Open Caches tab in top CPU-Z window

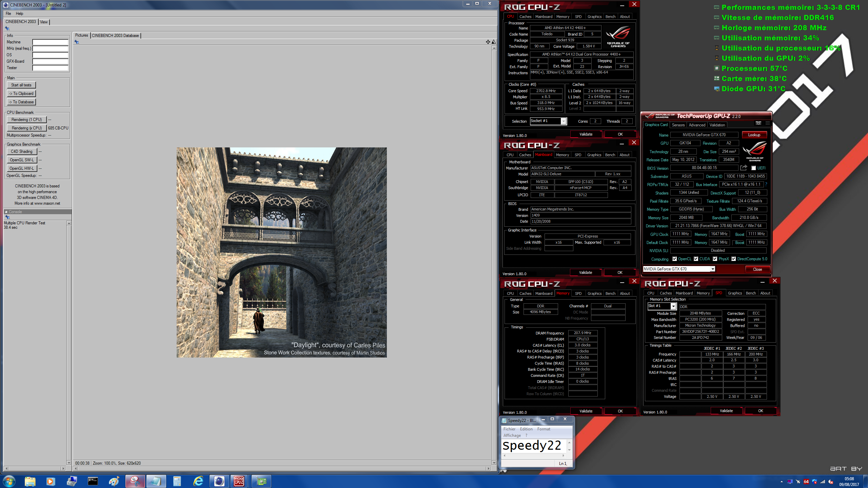point(525,17)
